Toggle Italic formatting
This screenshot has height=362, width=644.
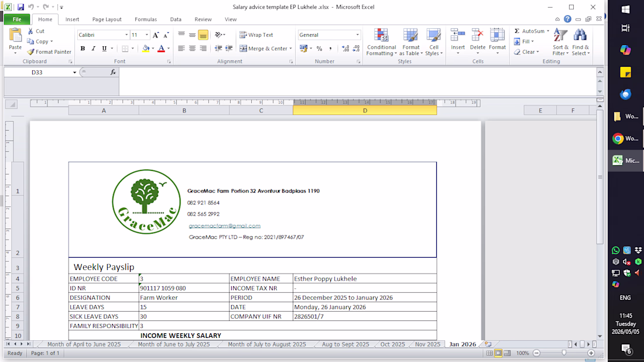93,49
